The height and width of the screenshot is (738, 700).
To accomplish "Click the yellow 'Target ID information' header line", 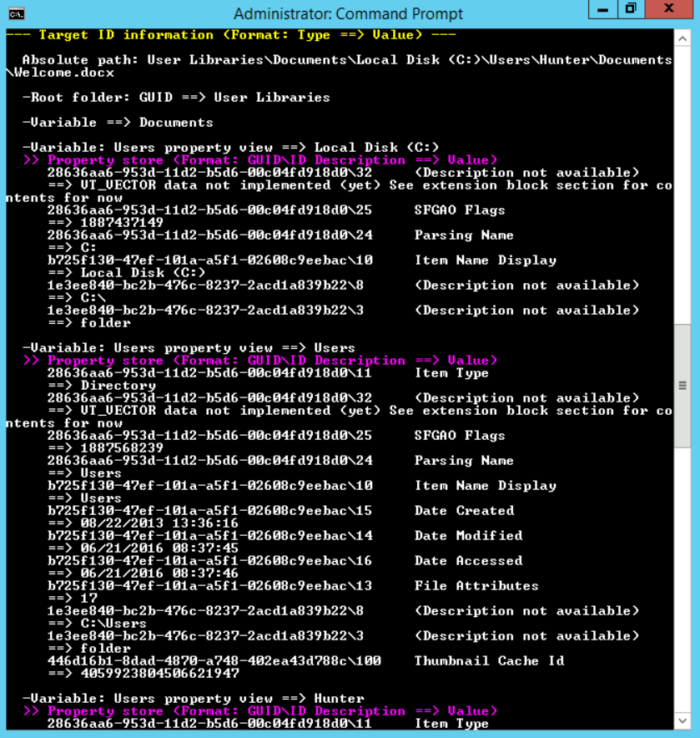I will coord(231,35).
